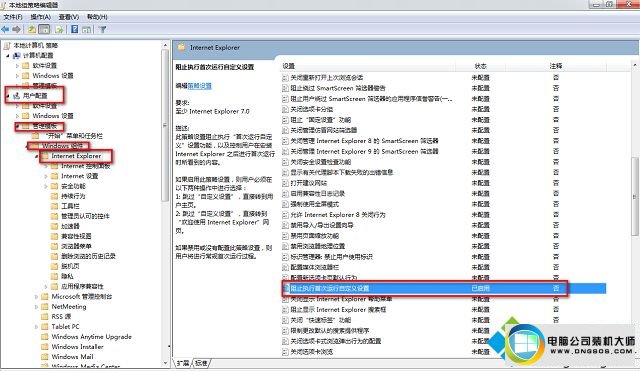Screen dimensions: 640x371
Task: Select the 阻止执行首次运行自定义设置 policy row
Action: coord(443,288)
